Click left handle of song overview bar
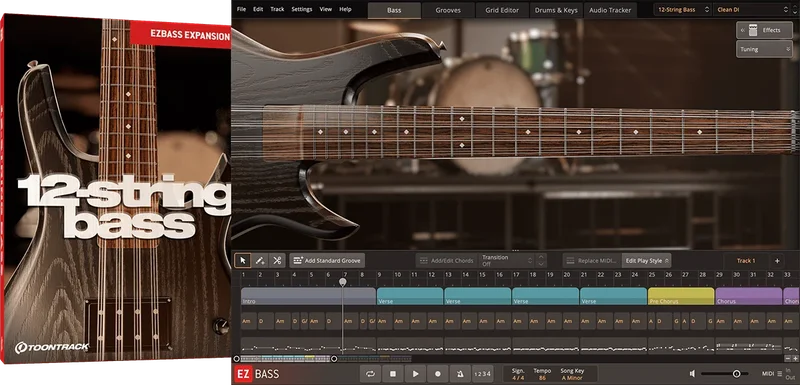 [236, 359]
